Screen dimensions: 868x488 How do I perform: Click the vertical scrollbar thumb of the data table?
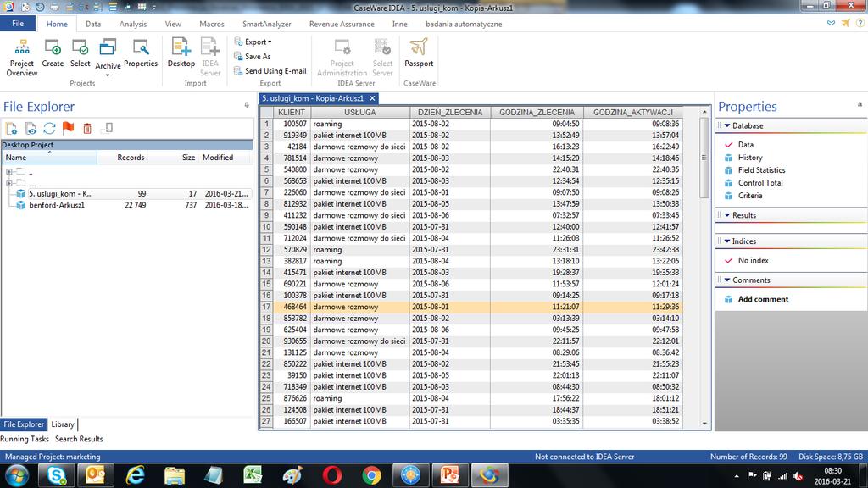pyautogui.click(x=704, y=158)
